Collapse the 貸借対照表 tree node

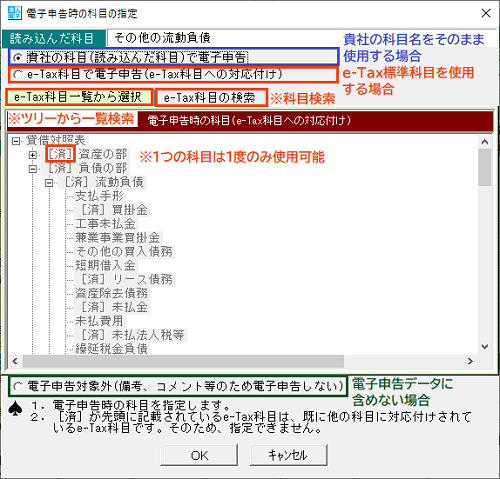click(x=16, y=141)
